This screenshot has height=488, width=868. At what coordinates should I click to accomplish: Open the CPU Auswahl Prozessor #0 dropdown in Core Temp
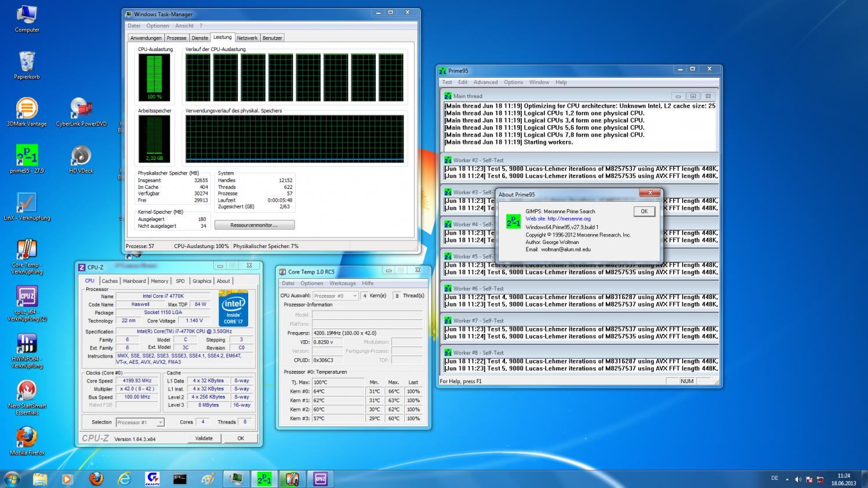(x=336, y=296)
